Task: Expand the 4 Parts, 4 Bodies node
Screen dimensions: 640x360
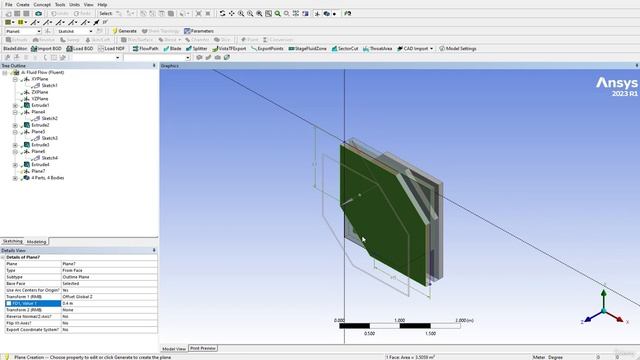Action: click(x=15, y=178)
